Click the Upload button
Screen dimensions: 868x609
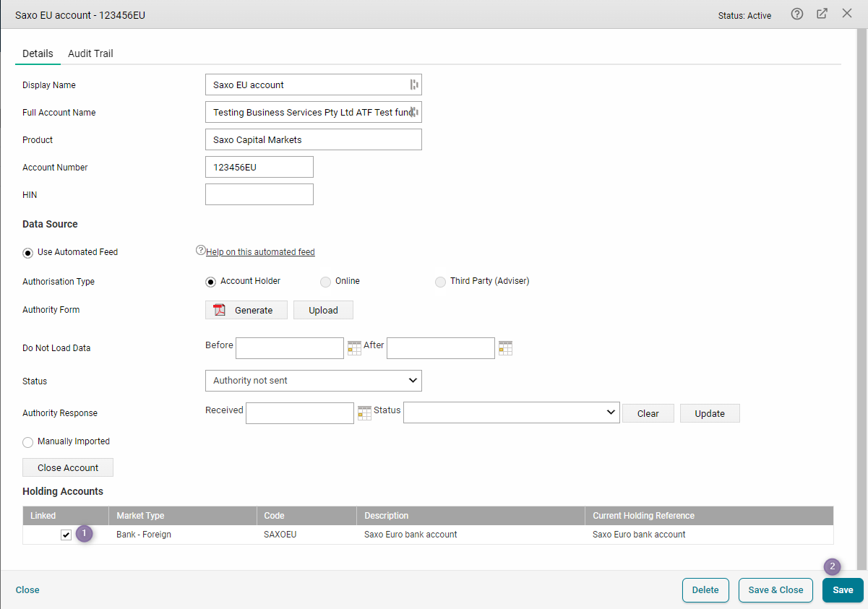pos(323,310)
